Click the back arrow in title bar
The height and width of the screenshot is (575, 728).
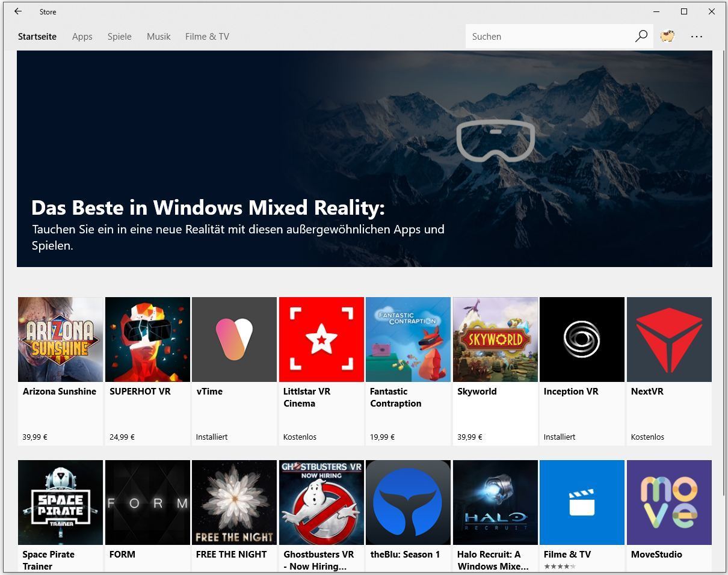click(x=18, y=11)
